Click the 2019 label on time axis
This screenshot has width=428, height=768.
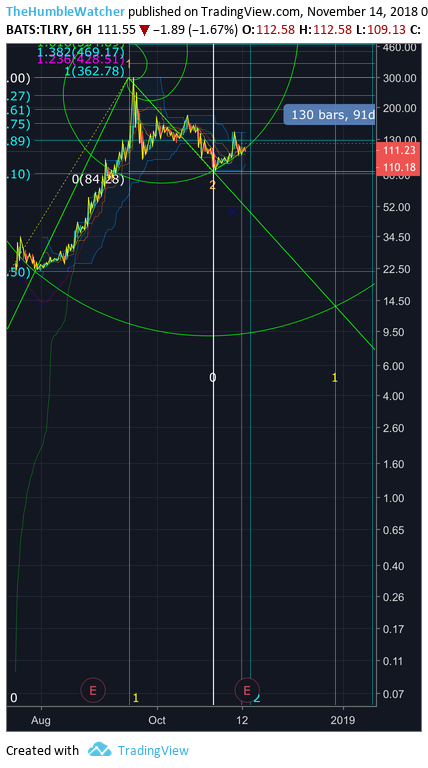coord(343,720)
